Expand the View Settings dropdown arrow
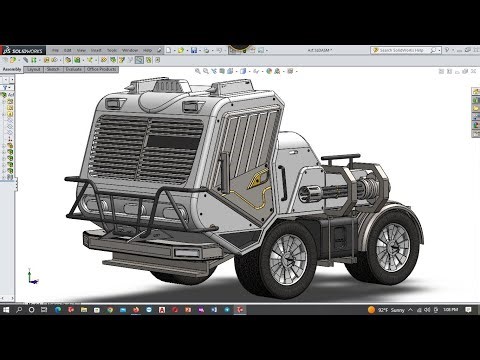 (296, 71)
